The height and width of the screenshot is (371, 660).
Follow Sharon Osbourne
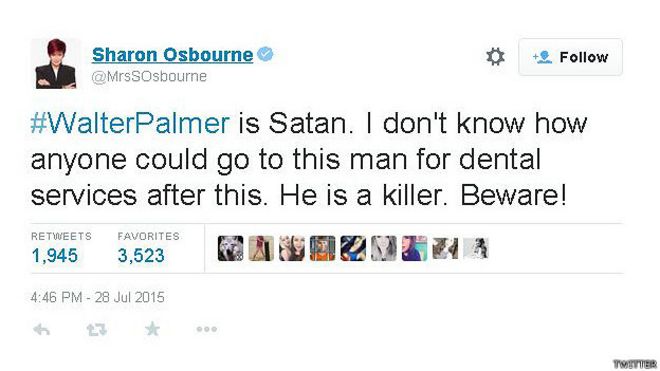[x=570, y=57]
